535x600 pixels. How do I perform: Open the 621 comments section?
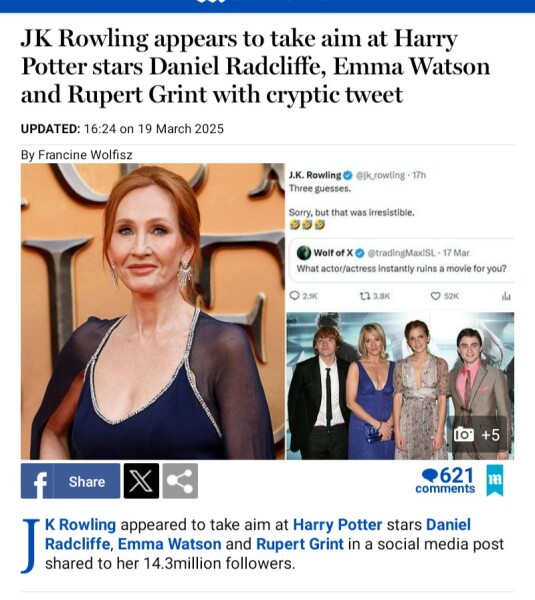click(446, 481)
